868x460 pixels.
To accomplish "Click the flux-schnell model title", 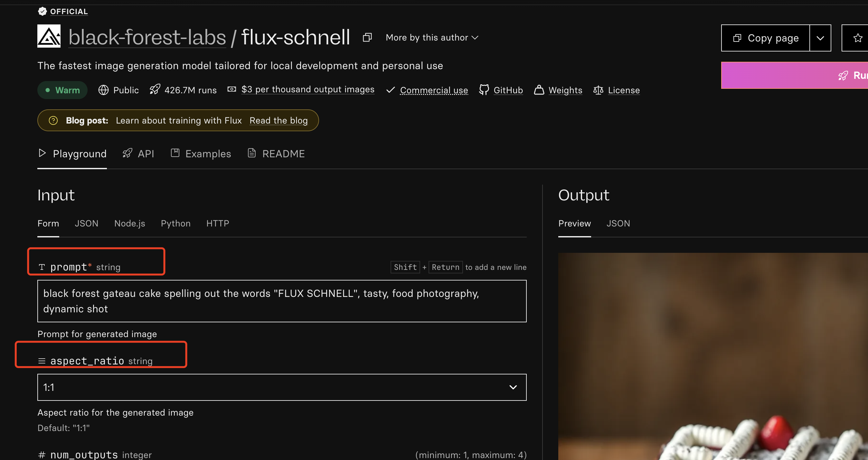I will click(296, 37).
